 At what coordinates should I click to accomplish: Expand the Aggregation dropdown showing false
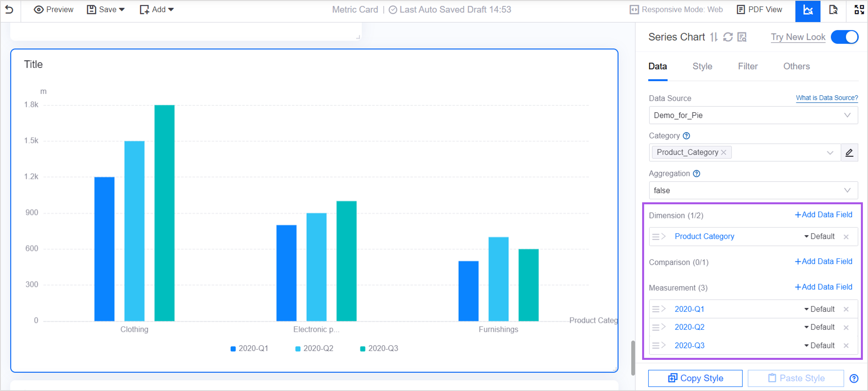click(x=753, y=190)
